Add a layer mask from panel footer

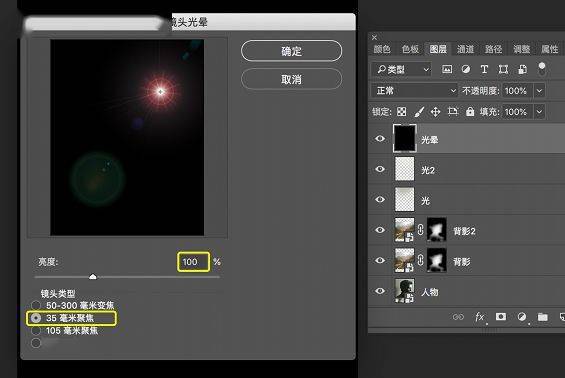pos(501,317)
